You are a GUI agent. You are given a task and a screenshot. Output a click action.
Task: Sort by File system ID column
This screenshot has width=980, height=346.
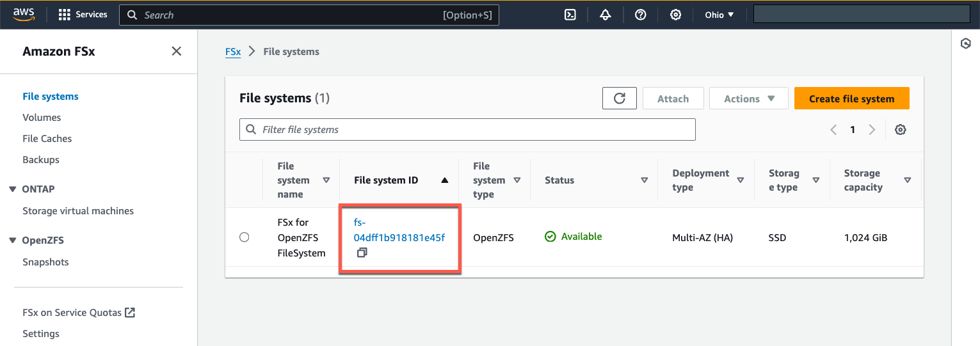[x=445, y=180]
